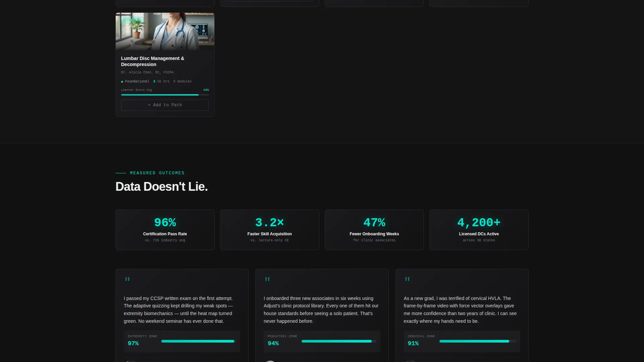The width and height of the screenshot is (644, 362).
Task: Open 'Lumbar Disc Management & Decompression' title
Action: (153, 61)
